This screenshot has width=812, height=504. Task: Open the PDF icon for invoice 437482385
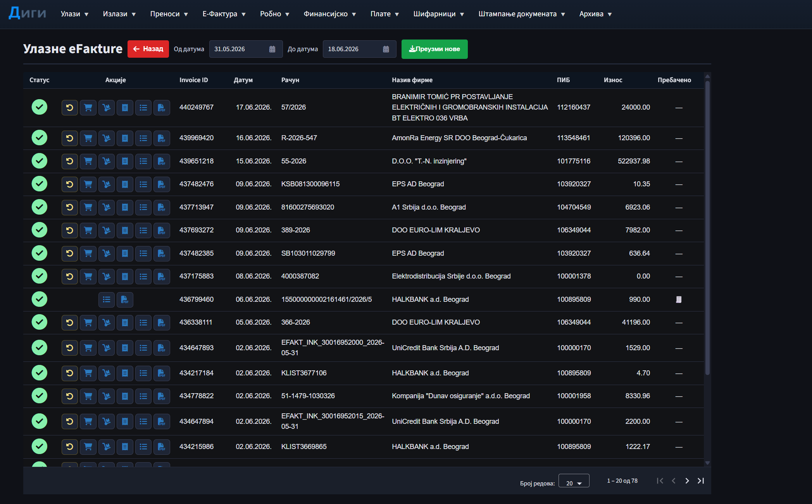[162, 253]
